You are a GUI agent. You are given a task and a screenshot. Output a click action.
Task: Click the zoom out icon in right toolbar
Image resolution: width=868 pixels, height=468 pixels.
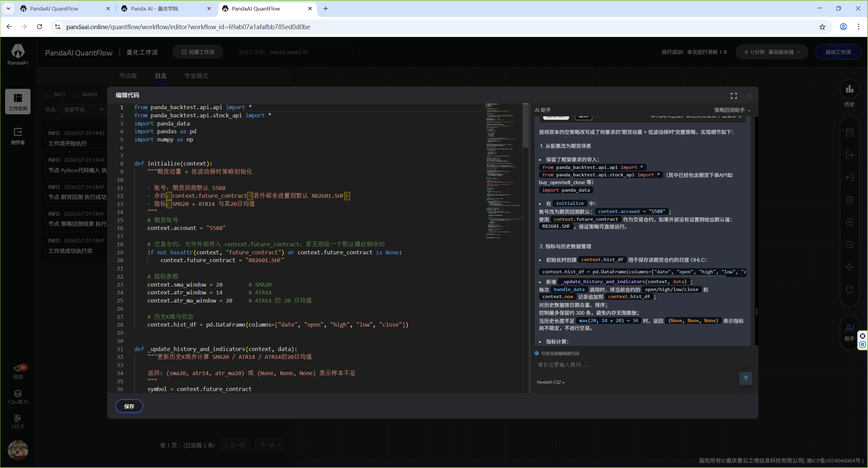849,245
